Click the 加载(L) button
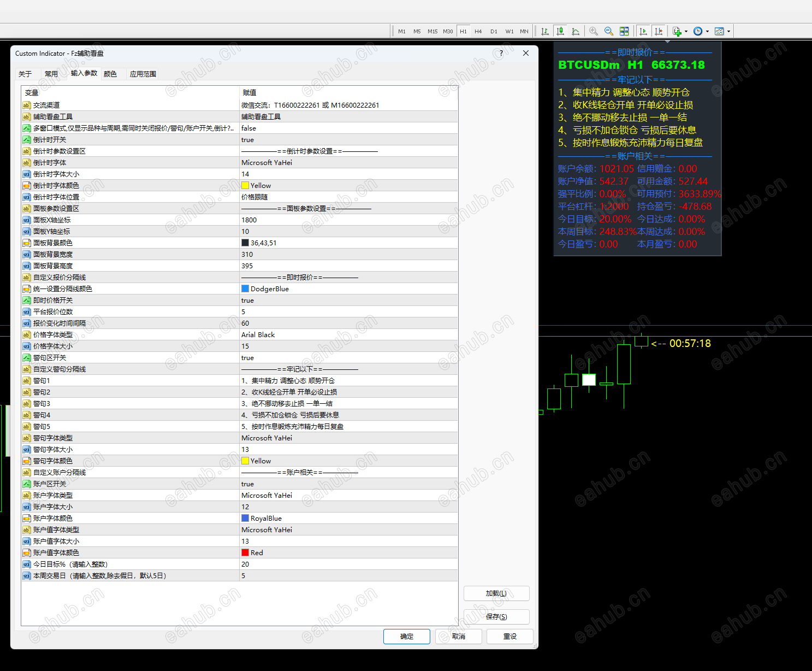812x671 pixels. tap(496, 593)
